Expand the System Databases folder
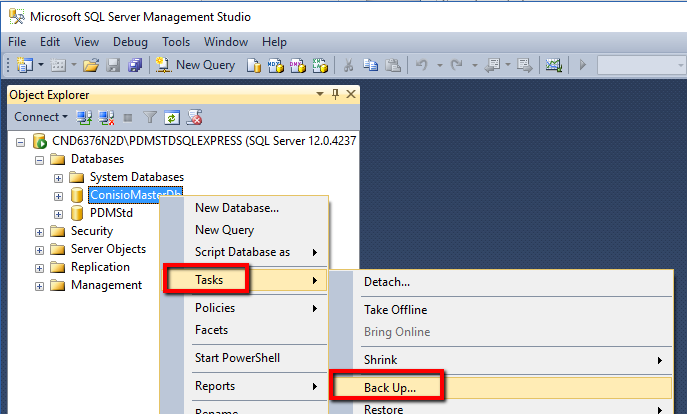This screenshot has width=687, height=414. click(58, 178)
